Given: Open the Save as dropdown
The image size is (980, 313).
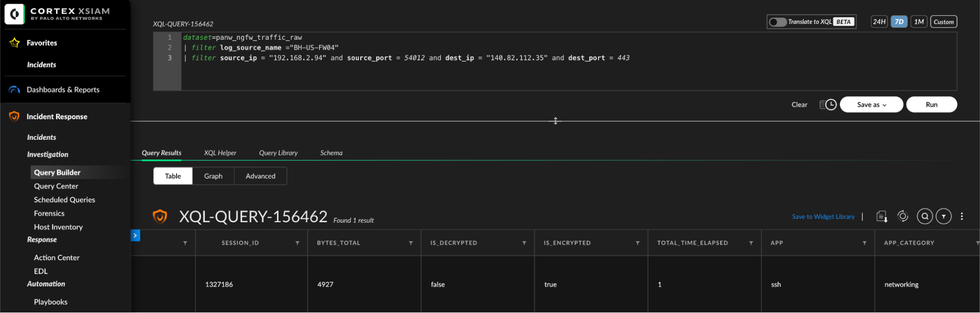Looking at the screenshot, I should 871,104.
